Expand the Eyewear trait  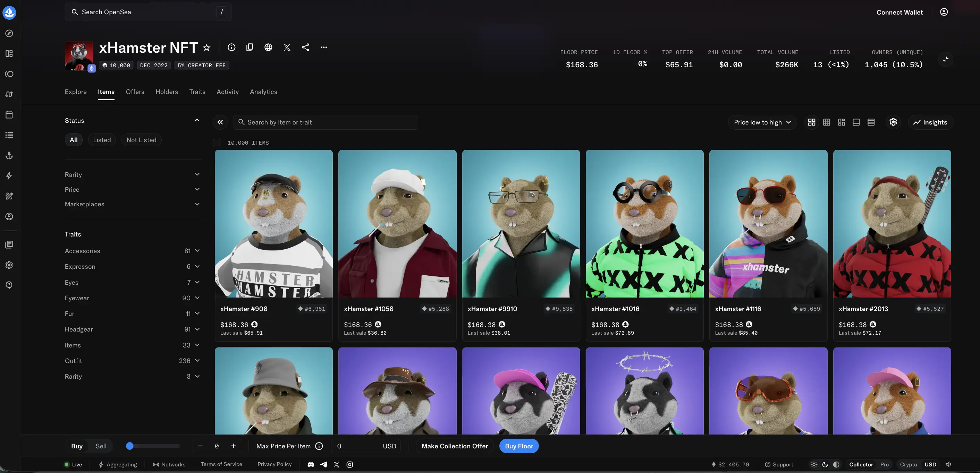(x=132, y=298)
